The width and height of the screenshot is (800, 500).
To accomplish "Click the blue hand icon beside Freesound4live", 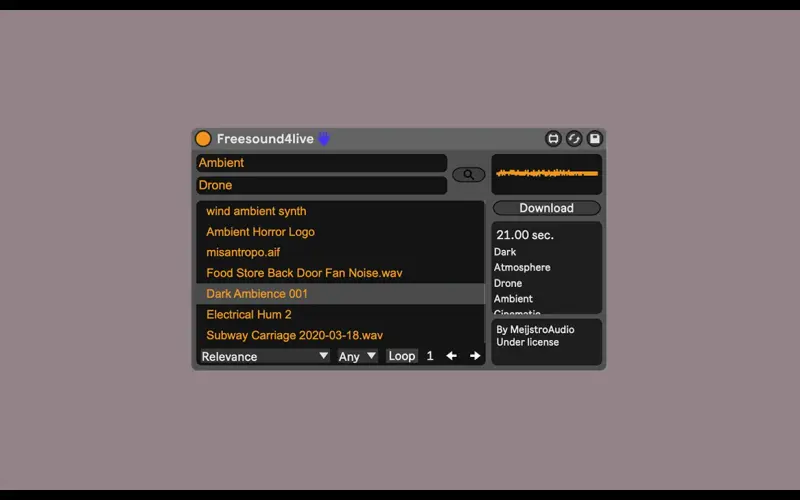I will click(x=324, y=138).
